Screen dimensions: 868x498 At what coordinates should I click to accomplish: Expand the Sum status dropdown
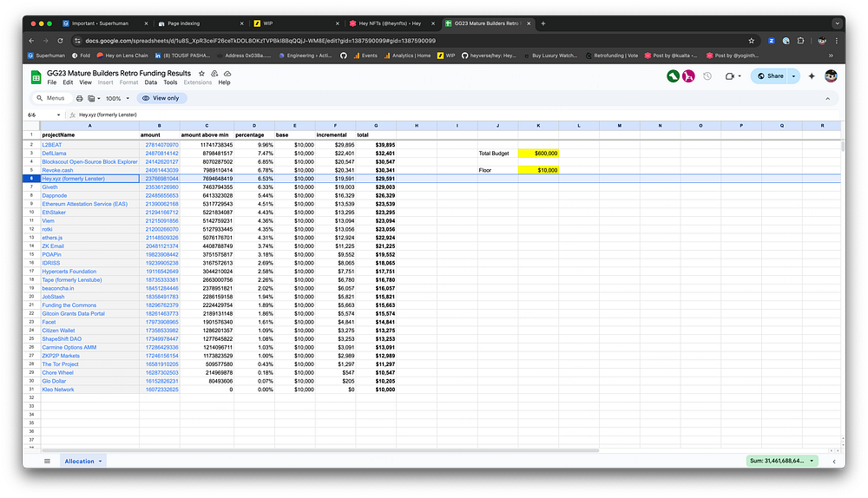tap(812, 461)
